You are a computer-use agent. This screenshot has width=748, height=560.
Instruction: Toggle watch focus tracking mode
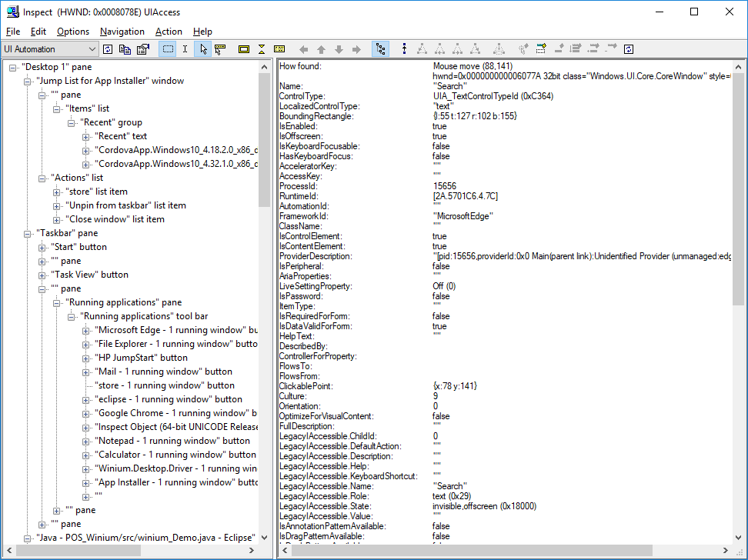click(x=221, y=48)
